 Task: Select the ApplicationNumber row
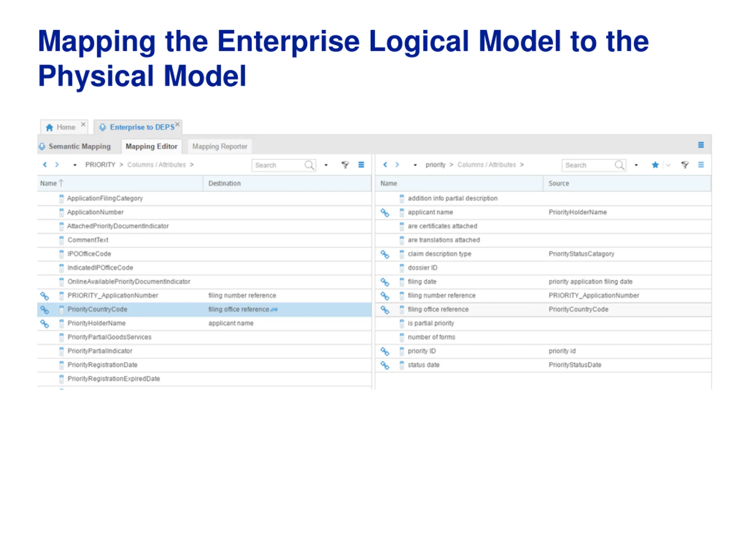(x=204, y=212)
